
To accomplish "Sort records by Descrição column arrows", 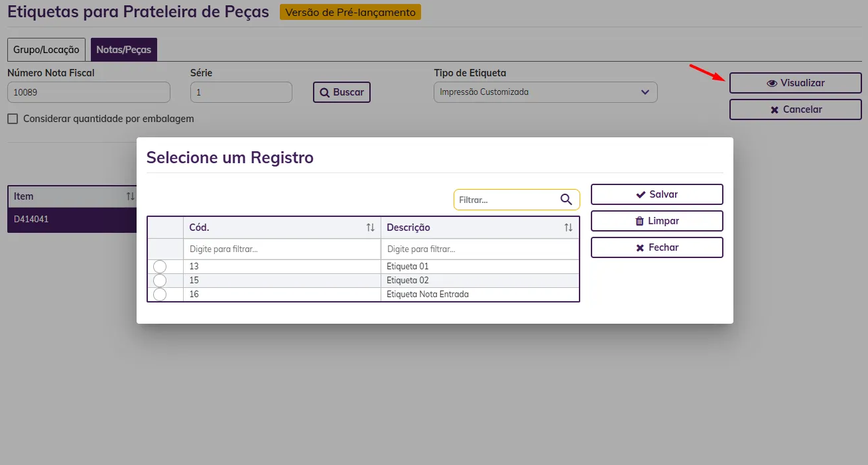I will [x=568, y=228].
